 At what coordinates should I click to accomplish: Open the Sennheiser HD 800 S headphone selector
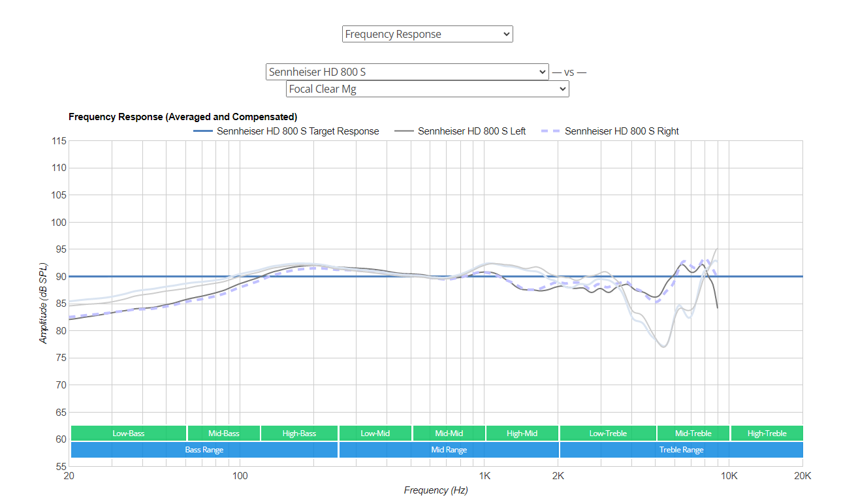[x=407, y=72]
